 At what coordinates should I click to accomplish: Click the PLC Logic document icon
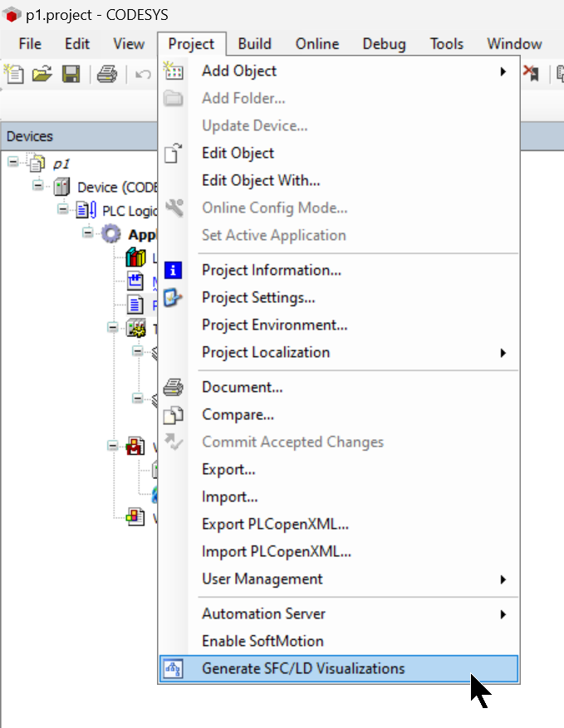(86, 210)
